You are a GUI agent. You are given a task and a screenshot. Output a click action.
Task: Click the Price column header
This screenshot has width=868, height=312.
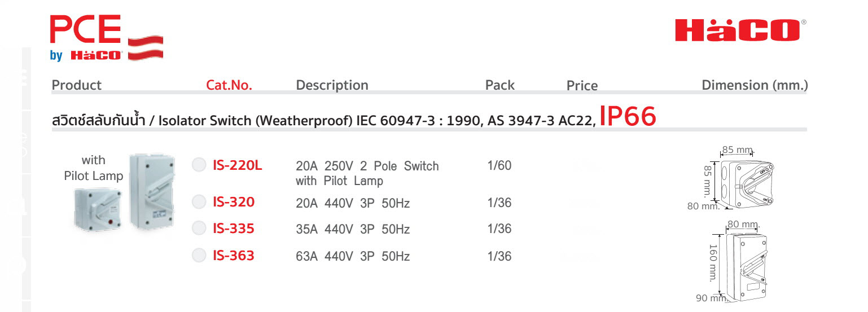[x=582, y=86]
